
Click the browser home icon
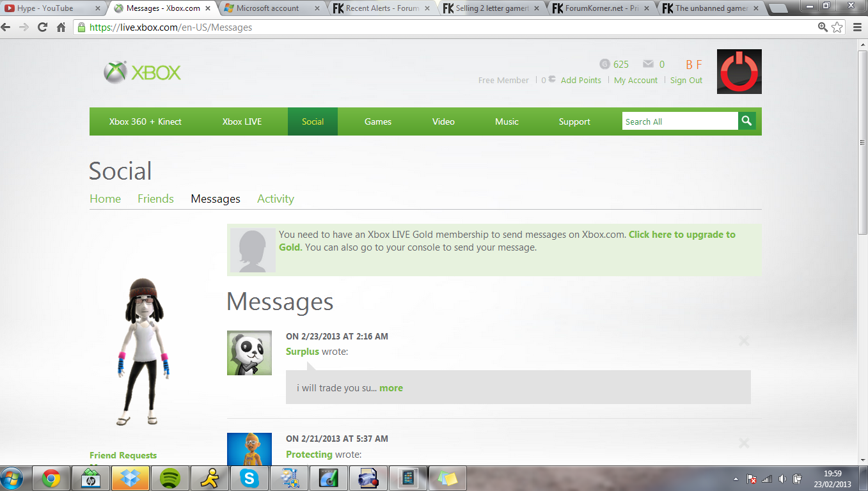(61, 27)
